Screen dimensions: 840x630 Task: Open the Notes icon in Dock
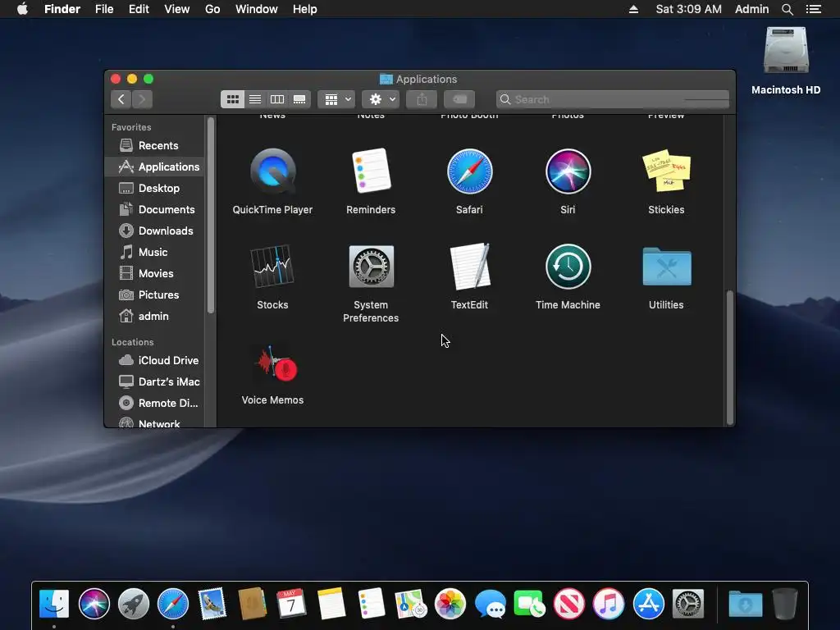(x=331, y=604)
